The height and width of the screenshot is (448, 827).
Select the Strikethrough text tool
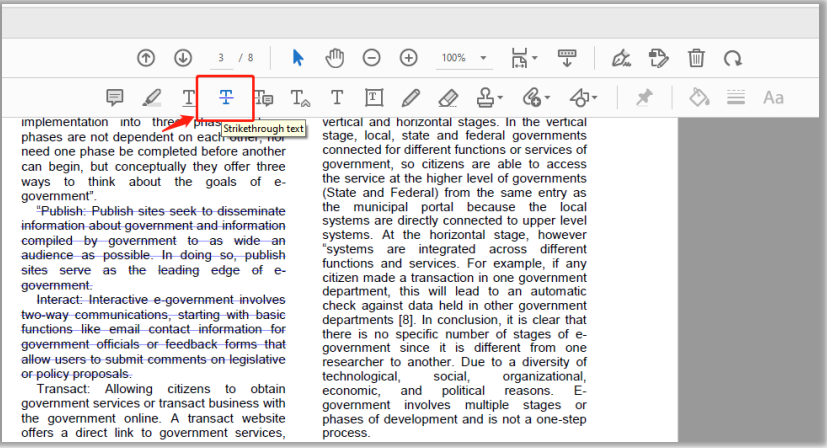click(x=226, y=97)
